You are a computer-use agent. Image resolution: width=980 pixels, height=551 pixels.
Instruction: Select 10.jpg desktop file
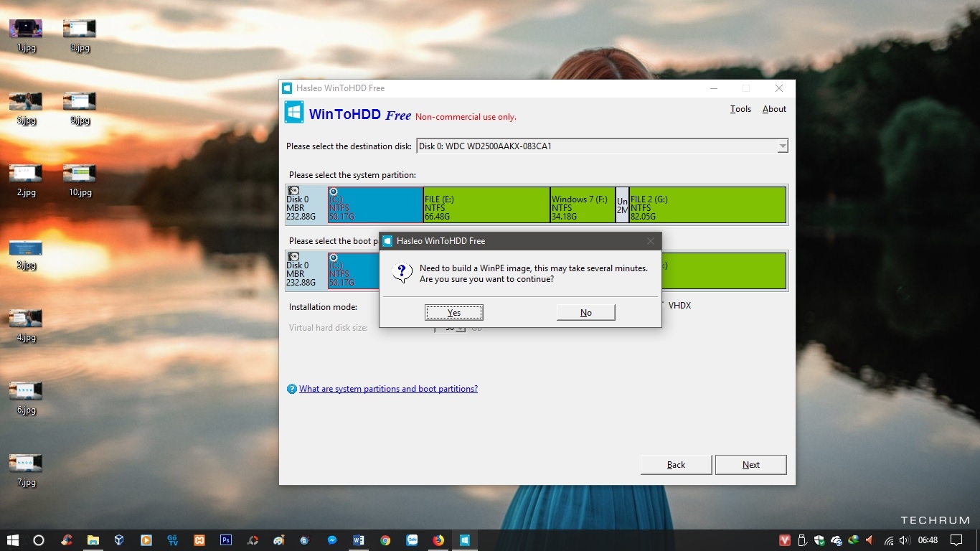pyautogui.click(x=80, y=180)
